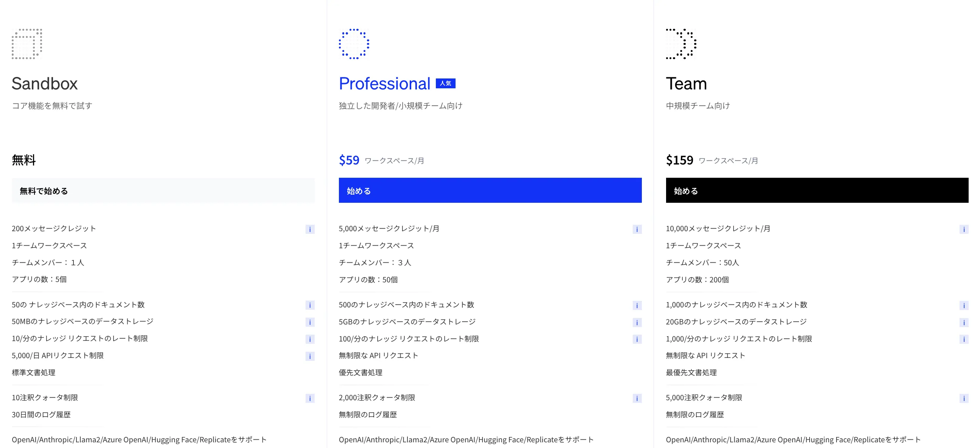Click the 人気 badge next to Professional

tap(446, 83)
